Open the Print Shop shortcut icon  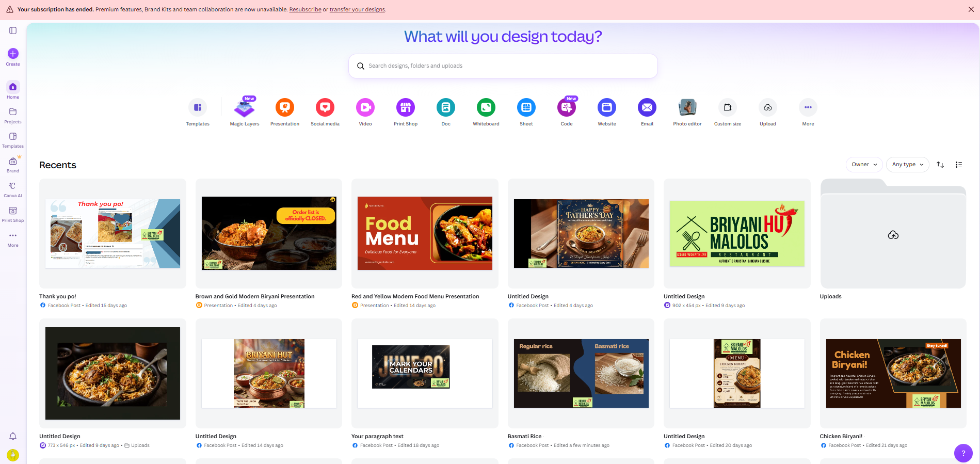[406, 107]
